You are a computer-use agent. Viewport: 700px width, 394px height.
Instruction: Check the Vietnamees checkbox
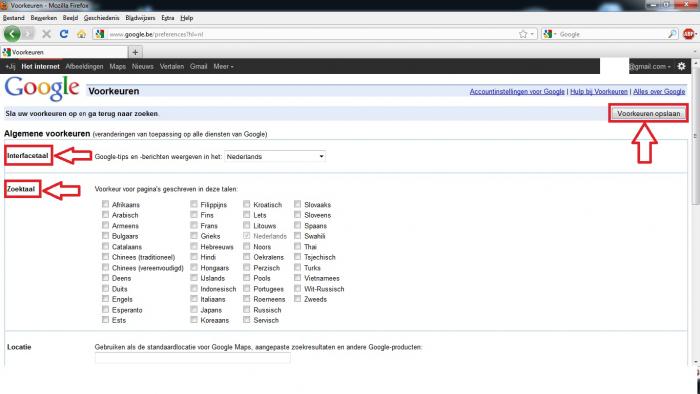298,278
